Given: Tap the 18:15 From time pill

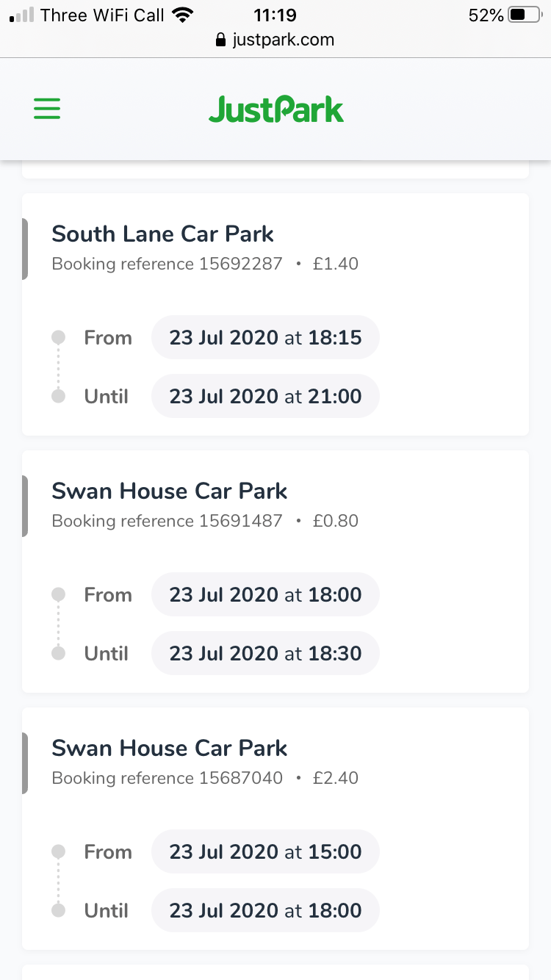Looking at the screenshot, I should 265,338.
